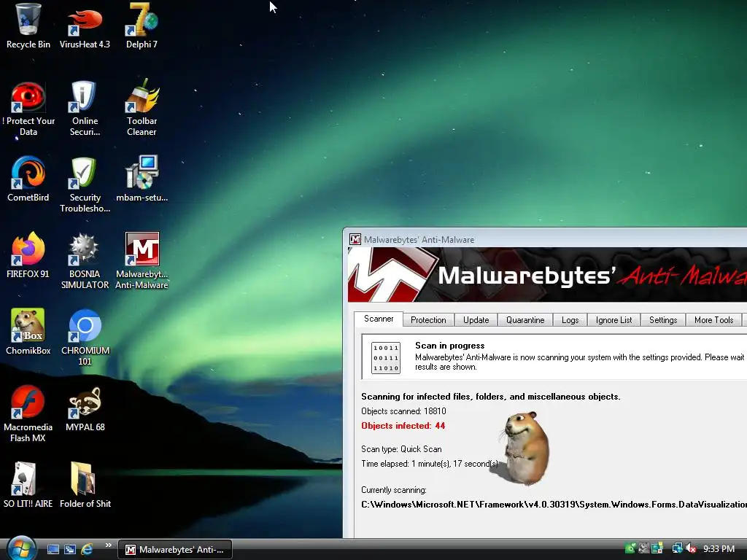This screenshot has height=560, width=747.
Task: Select the BOSNIA SIMULATOR desktop icon
Action: (85, 261)
